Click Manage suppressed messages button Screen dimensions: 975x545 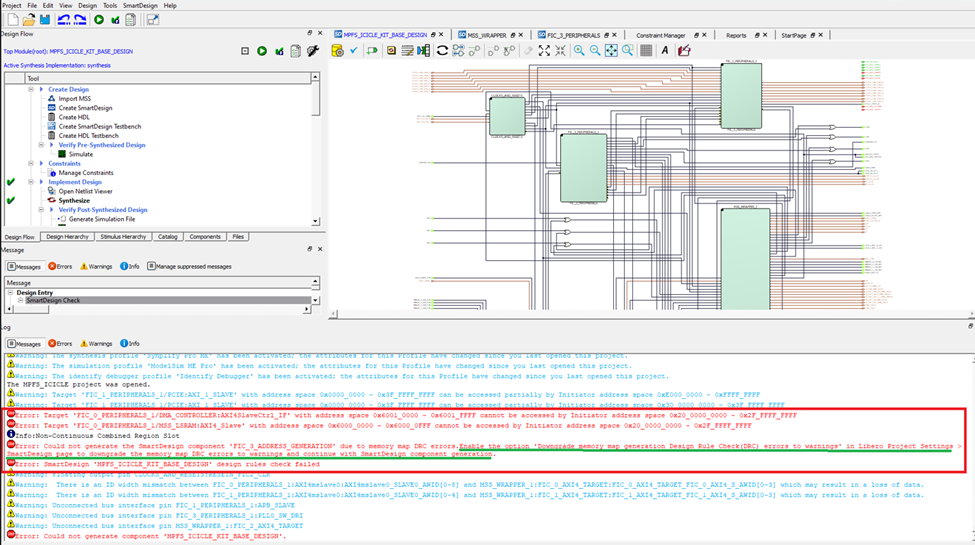[x=189, y=266]
